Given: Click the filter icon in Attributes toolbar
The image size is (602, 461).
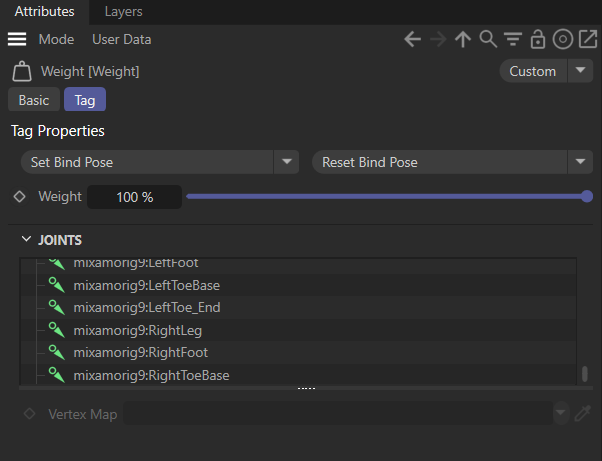Looking at the screenshot, I should (x=513, y=40).
